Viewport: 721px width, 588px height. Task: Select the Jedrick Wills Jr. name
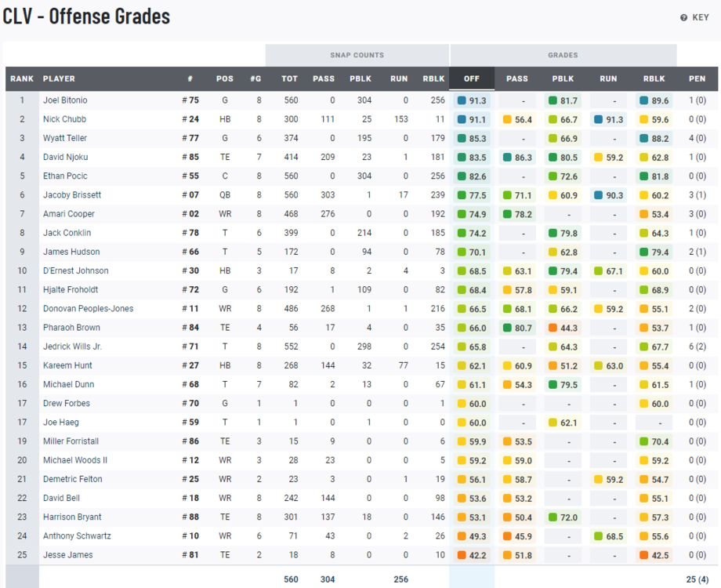72,347
